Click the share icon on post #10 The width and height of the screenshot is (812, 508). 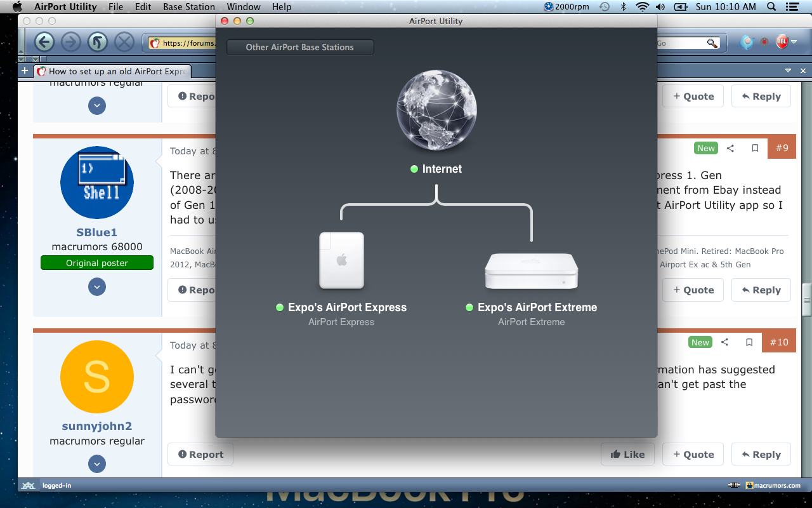click(x=724, y=342)
